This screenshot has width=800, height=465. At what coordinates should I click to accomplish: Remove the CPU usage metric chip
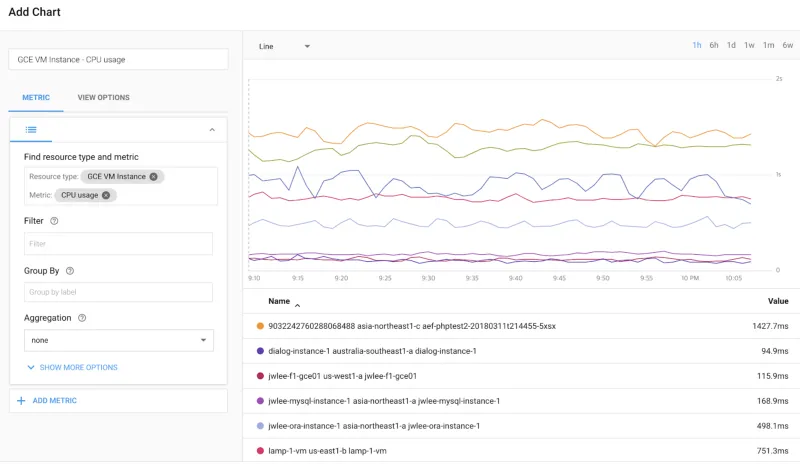(106, 195)
